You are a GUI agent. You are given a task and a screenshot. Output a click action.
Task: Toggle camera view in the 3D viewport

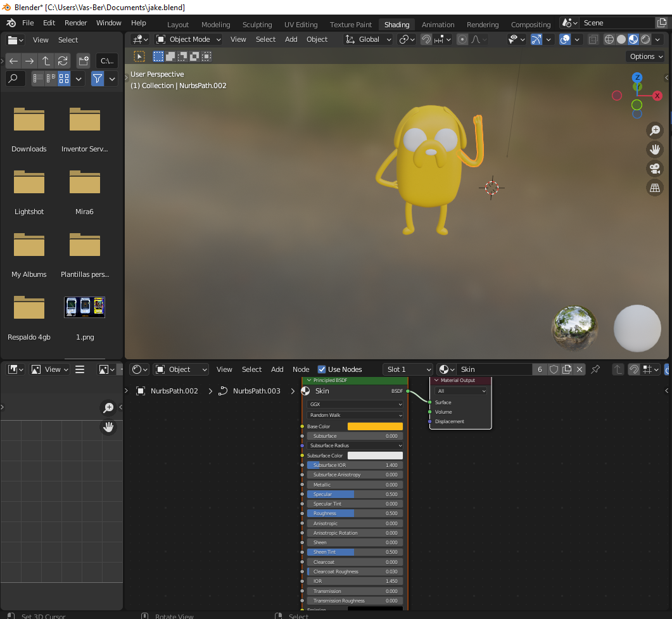click(x=654, y=169)
